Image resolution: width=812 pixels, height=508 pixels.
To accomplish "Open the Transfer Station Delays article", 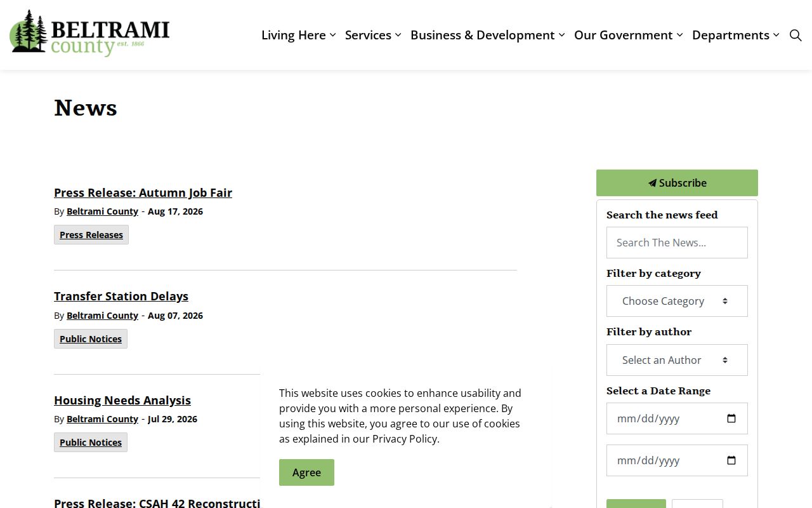I will coord(121,296).
